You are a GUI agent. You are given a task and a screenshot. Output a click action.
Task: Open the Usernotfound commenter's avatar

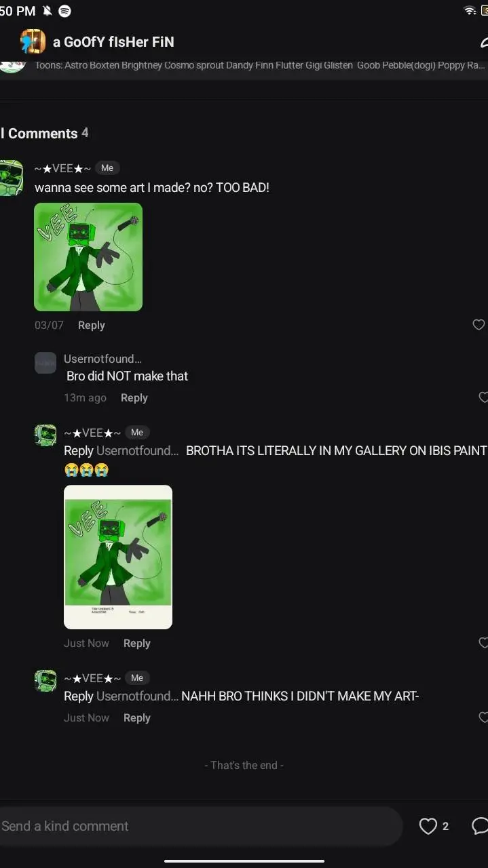point(45,363)
